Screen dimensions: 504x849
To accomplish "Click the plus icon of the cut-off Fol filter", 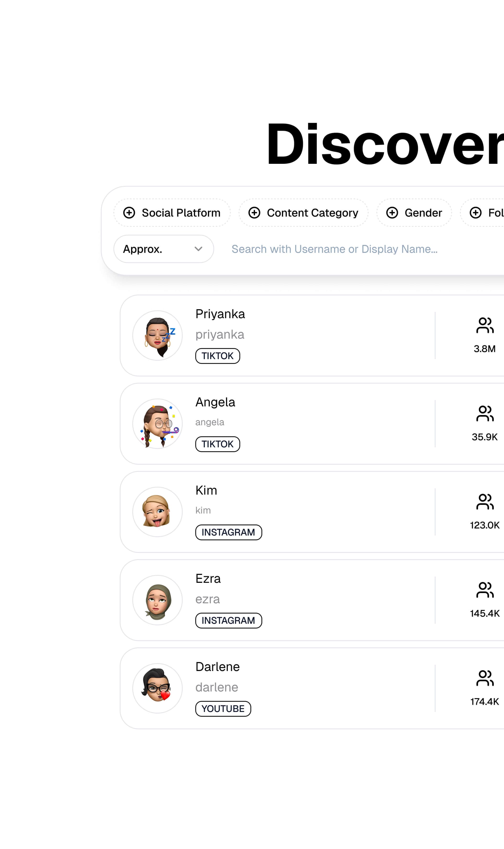I will (x=475, y=213).
